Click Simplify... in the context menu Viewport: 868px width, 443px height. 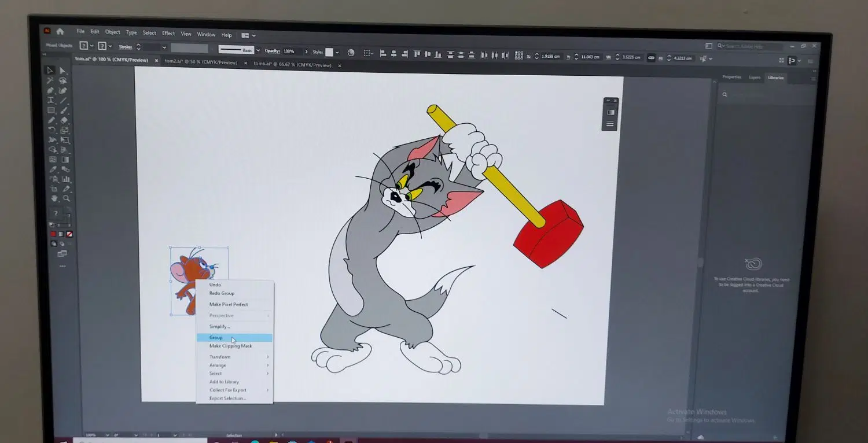234,327
